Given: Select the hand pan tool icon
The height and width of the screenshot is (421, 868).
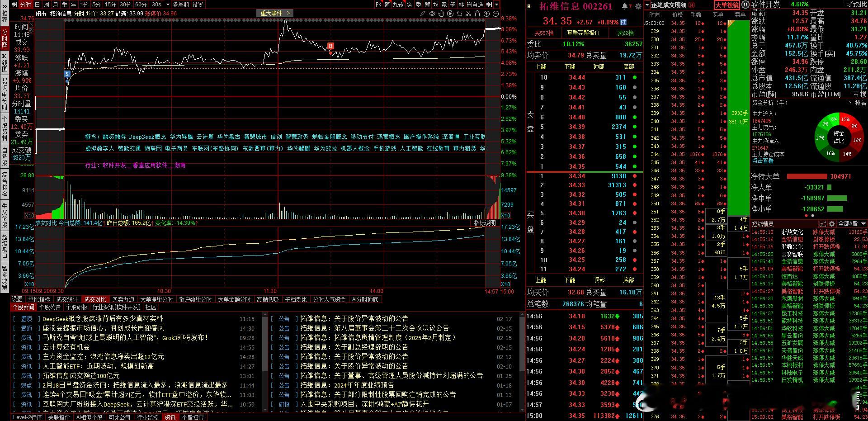Looking at the screenshot, I should pos(441,14).
